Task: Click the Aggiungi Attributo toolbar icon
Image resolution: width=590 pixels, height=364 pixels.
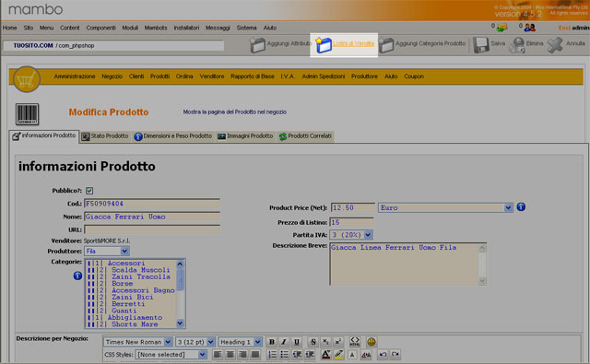Action: (x=257, y=45)
